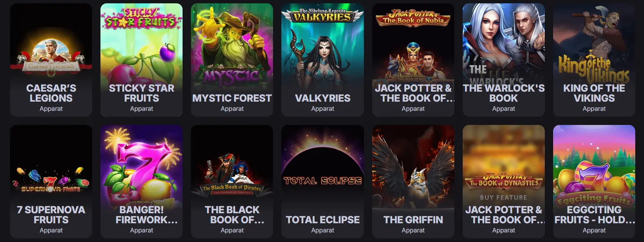
Task: Open 7 Supernova Fruits slot
Action: [51, 182]
